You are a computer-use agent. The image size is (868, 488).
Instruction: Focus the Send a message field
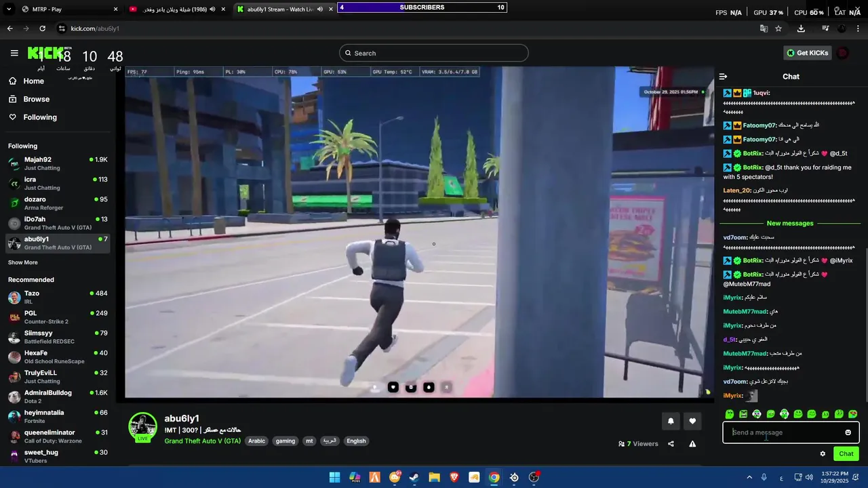(791, 432)
